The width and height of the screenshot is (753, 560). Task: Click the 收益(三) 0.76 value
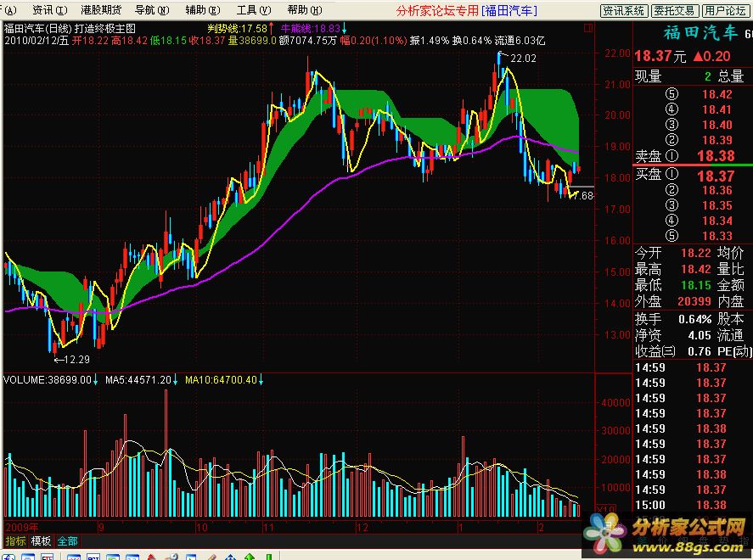pos(700,352)
